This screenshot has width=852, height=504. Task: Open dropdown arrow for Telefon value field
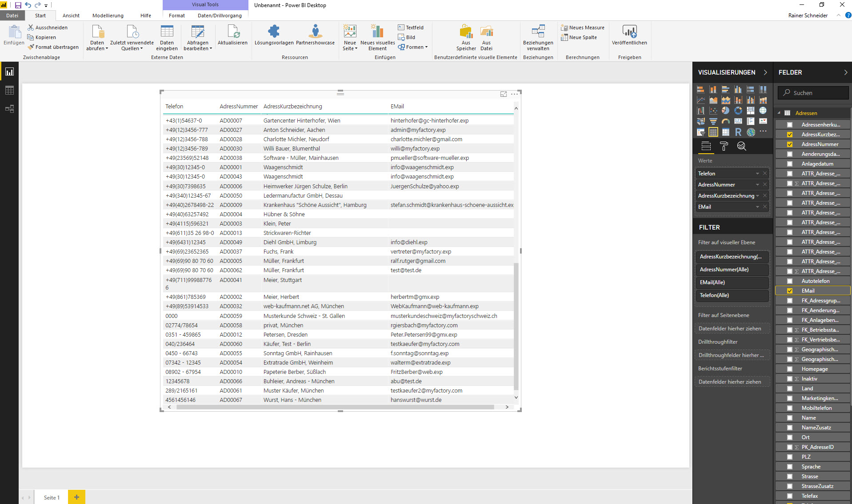757,174
